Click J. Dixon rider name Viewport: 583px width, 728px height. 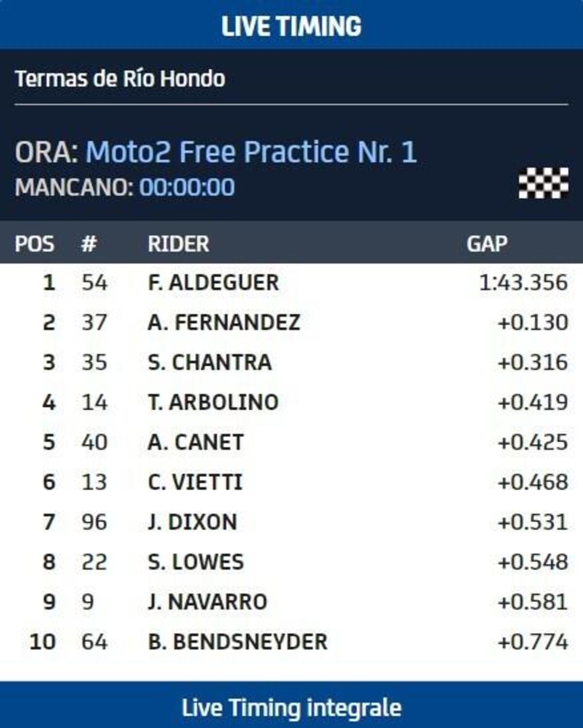(192, 522)
